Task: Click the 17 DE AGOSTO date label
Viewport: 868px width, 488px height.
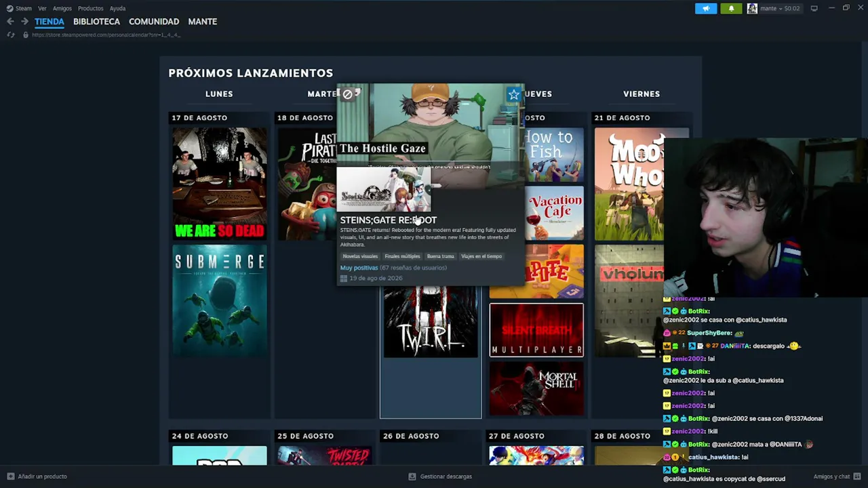Action: click(199, 118)
